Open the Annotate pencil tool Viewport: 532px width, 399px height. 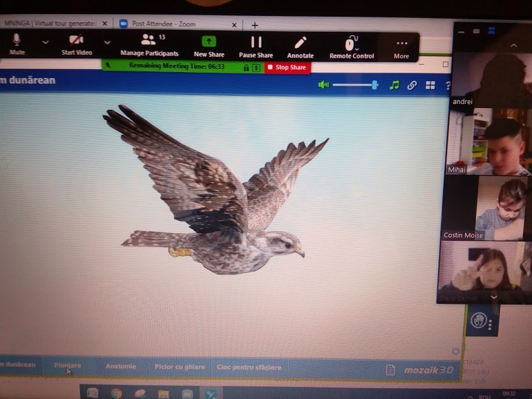(300, 43)
